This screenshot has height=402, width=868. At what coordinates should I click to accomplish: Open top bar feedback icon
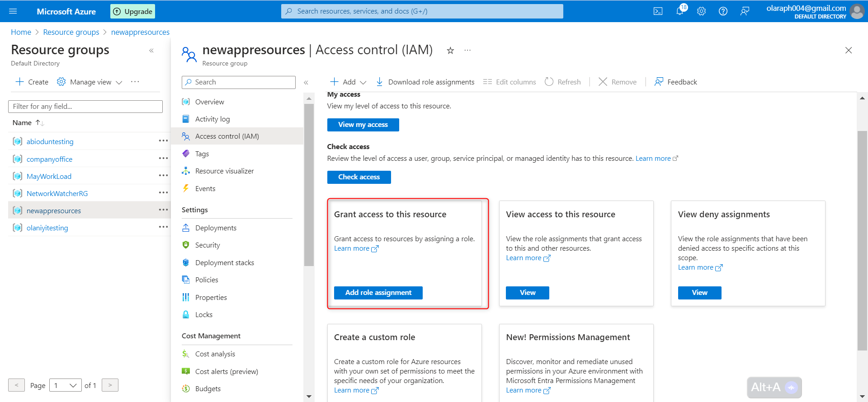pyautogui.click(x=745, y=11)
